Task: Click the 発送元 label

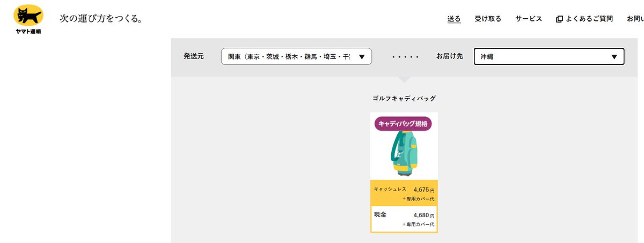Action: 194,56
